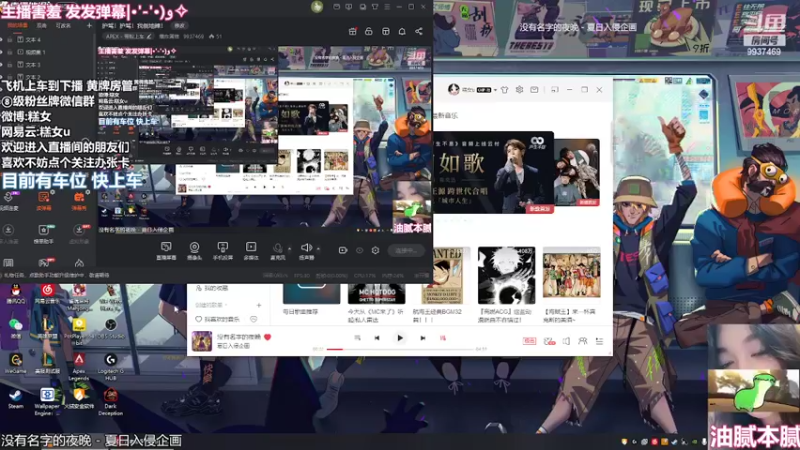Viewport: 800px width, 450px height.
Task: Create new playlist with plus button
Action: pos(259,305)
